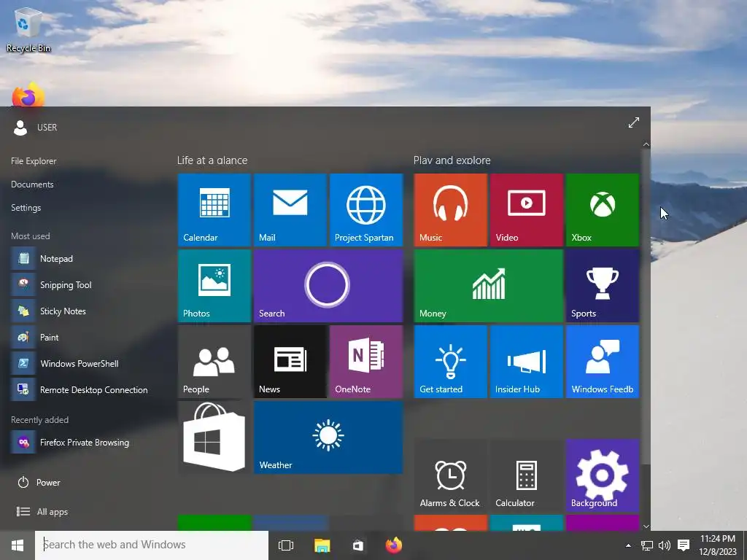Launch the Calculator tile
747x560 pixels.
527,475
